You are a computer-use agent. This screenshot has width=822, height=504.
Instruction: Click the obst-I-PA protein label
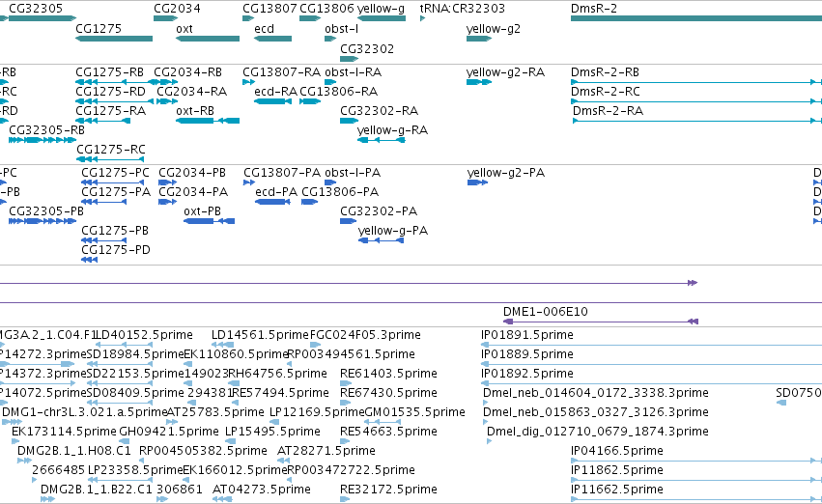pos(353,173)
